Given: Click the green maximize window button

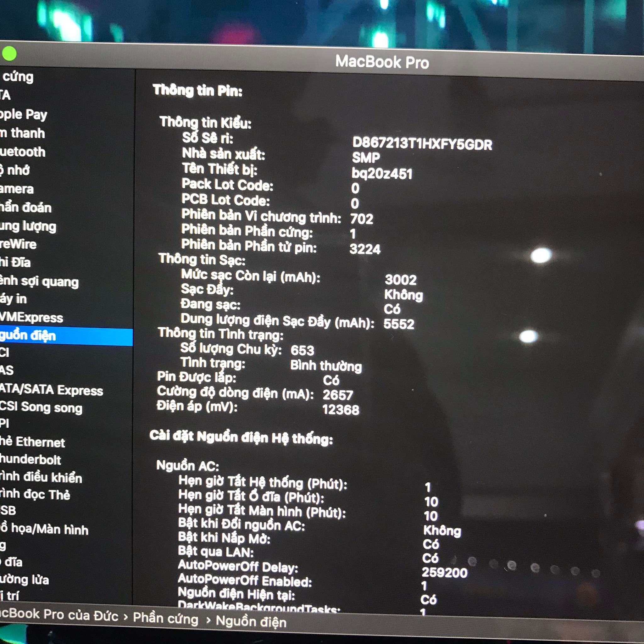Looking at the screenshot, I should [x=9, y=54].
